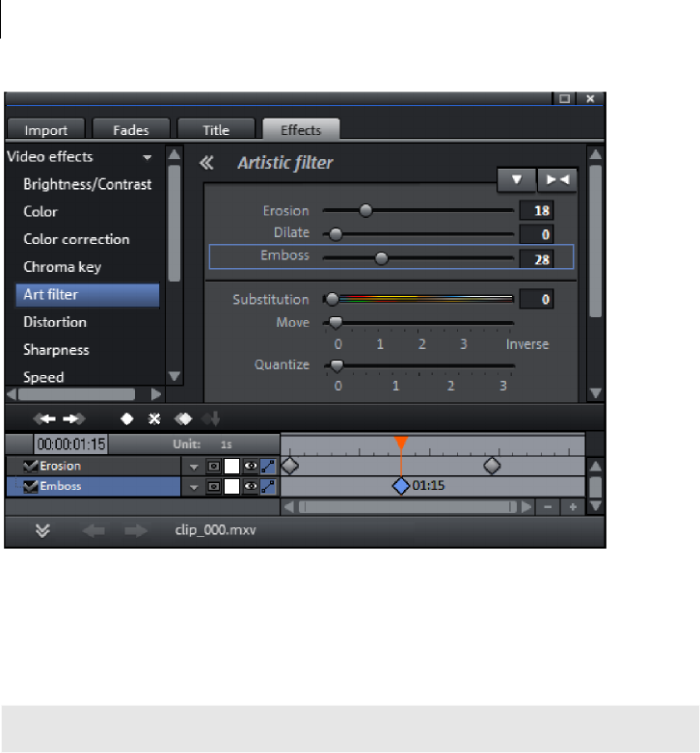Toggle the eye visibility icon for Erosion
This screenshot has height=753, width=700.
click(250, 466)
